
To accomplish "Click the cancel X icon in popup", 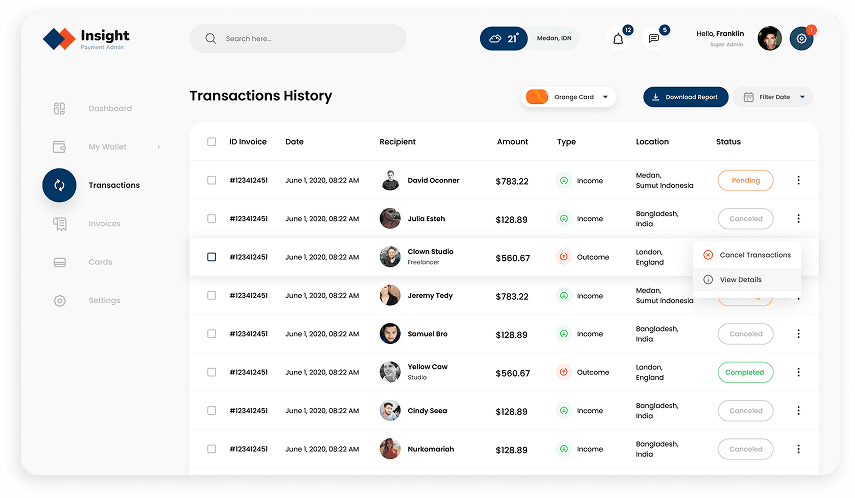I will [708, 255].
